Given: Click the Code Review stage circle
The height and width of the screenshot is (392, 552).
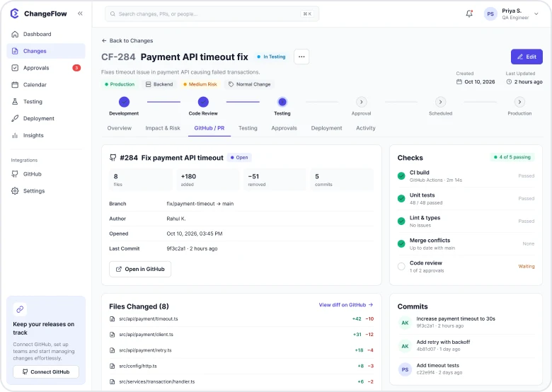Looking at the screenshot, I should click(203, 102).
